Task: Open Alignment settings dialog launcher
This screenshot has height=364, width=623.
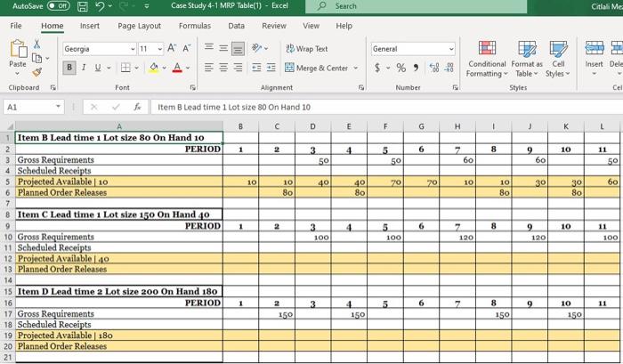Action: click(x=361, y=87)
